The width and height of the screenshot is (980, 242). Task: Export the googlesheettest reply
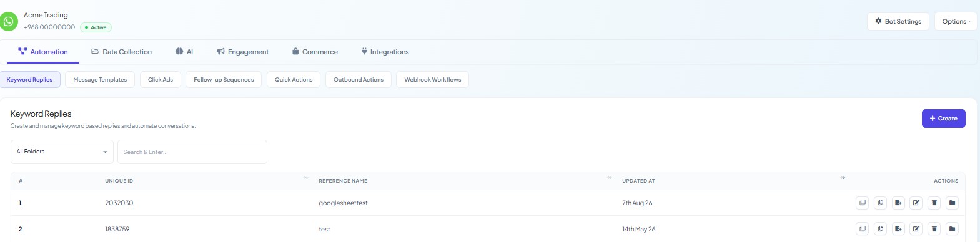coord(898,203)
